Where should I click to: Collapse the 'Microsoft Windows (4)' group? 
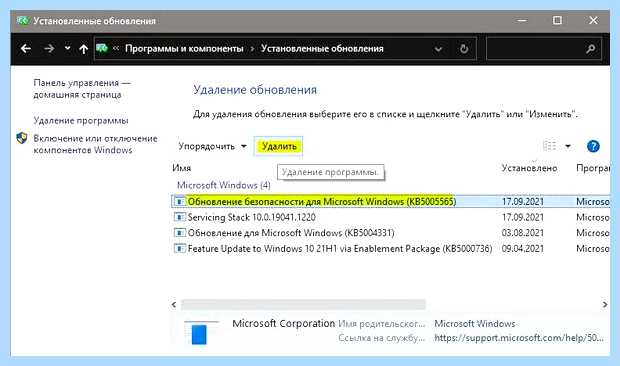(223, 185)
